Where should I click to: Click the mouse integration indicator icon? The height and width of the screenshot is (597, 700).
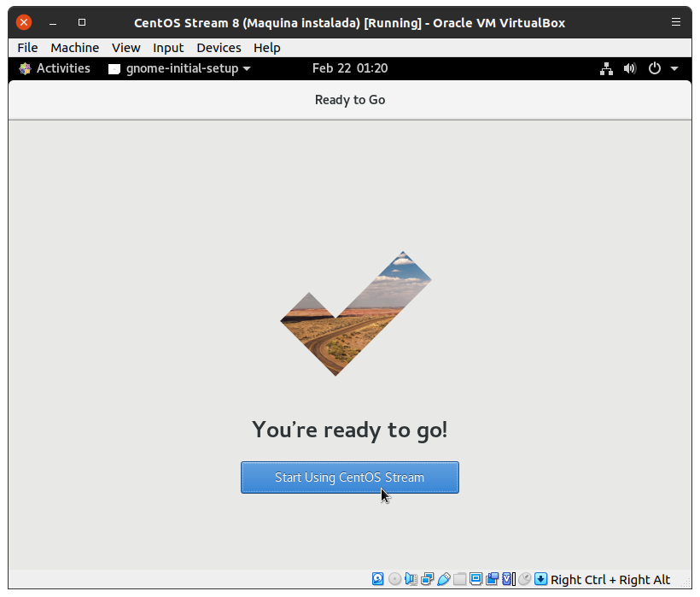(x=524, y=579)
